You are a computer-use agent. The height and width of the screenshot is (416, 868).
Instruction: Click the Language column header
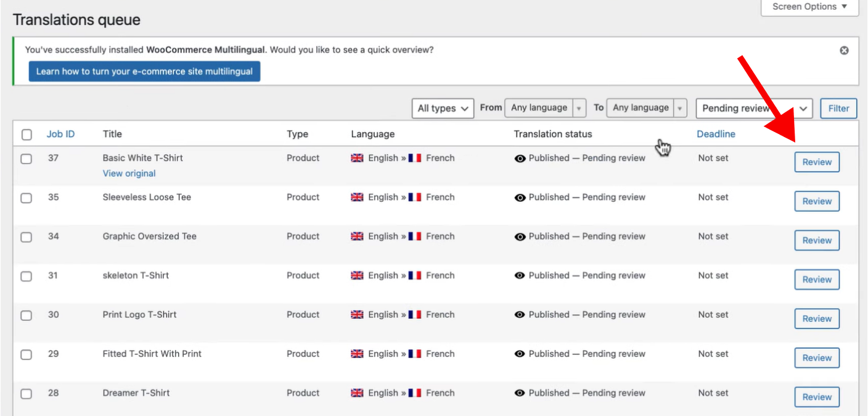pos(373,134)
